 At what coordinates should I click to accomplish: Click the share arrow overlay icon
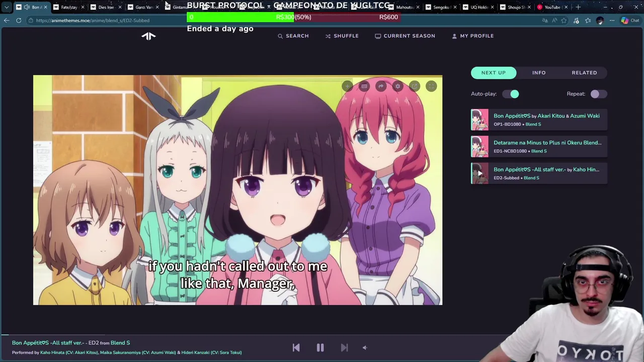381,86
